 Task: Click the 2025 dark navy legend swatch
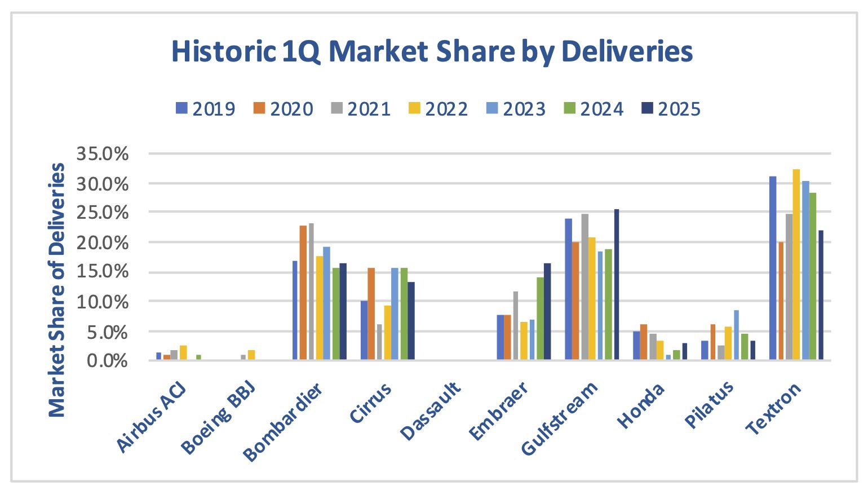(647, 108)
